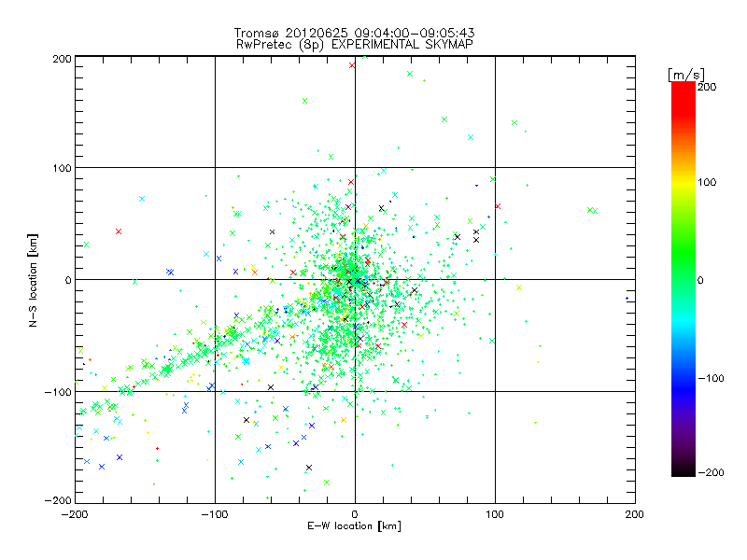Click the colorbar's '0' label
Image resolution: width=747 pixels, height=560 pixels.
tap(700, 281)
